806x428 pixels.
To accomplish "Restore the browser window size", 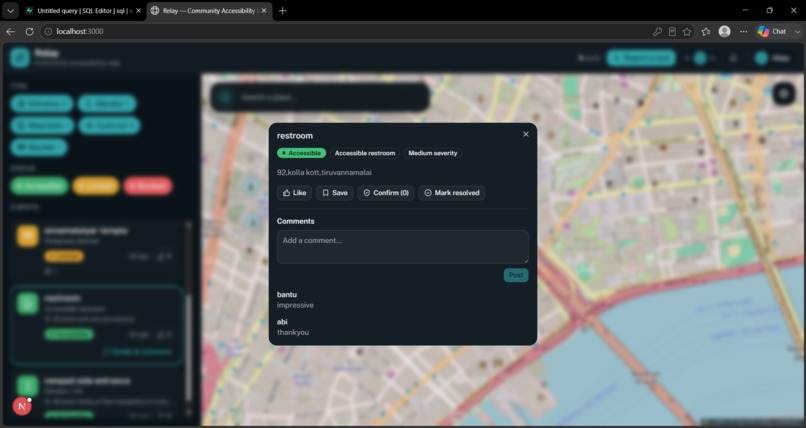I will [x=770, y=10].
